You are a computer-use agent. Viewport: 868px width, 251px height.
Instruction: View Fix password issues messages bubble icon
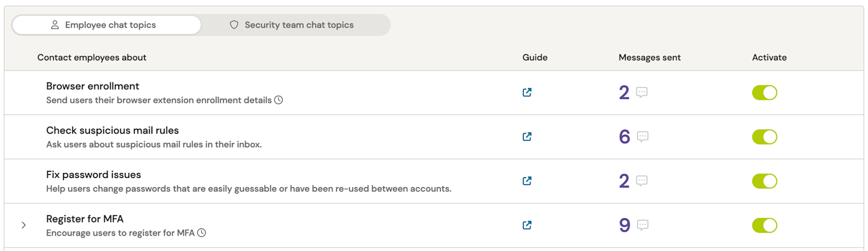click(641, 180)
